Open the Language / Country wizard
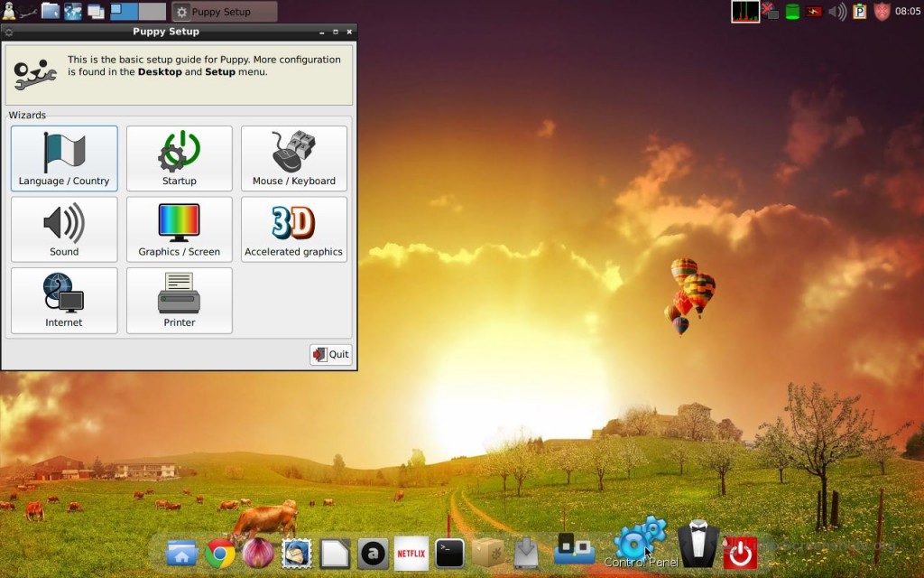Image resolution: width=924 pixels, height=578 pixels. (64, 158)
